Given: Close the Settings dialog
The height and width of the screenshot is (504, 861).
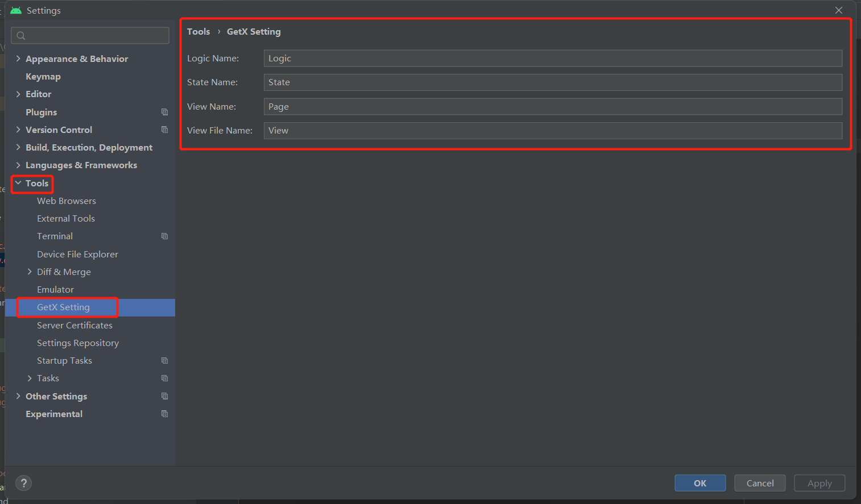Looking at the screenshot, I should pyautogui.click(x=838, y=10).
